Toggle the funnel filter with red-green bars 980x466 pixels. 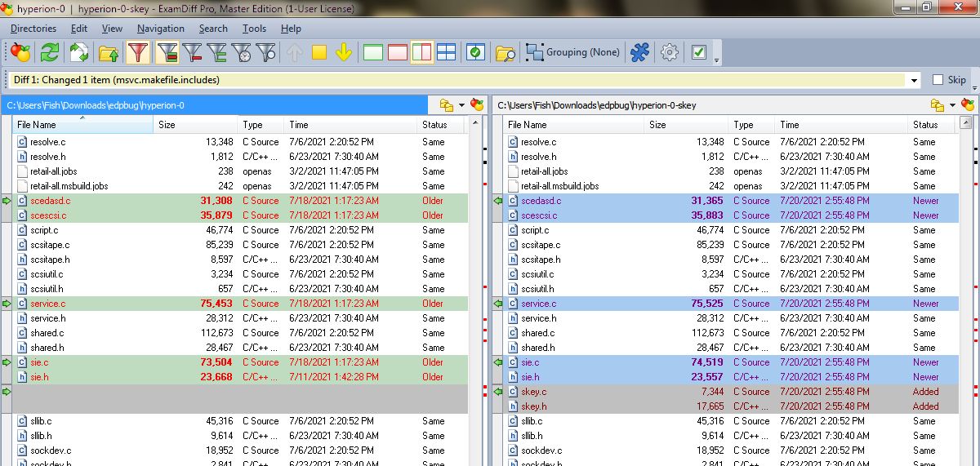click(167, 53)
